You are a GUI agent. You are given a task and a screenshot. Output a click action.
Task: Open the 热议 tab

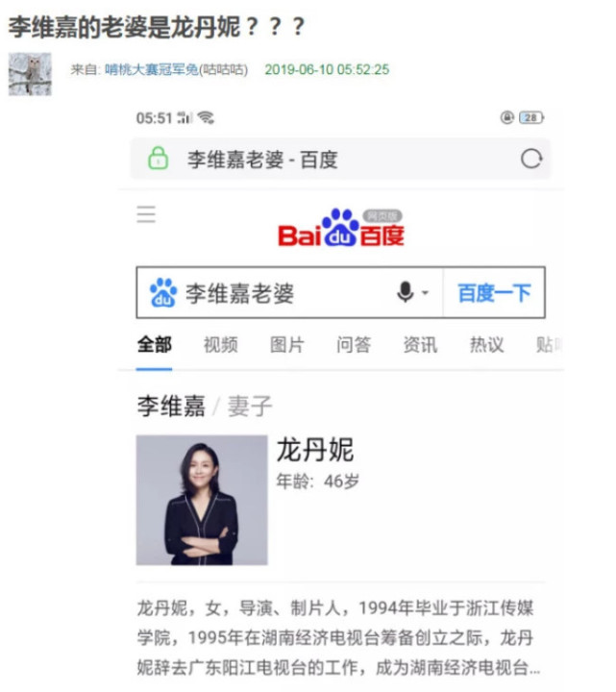(x=486, y=345)
